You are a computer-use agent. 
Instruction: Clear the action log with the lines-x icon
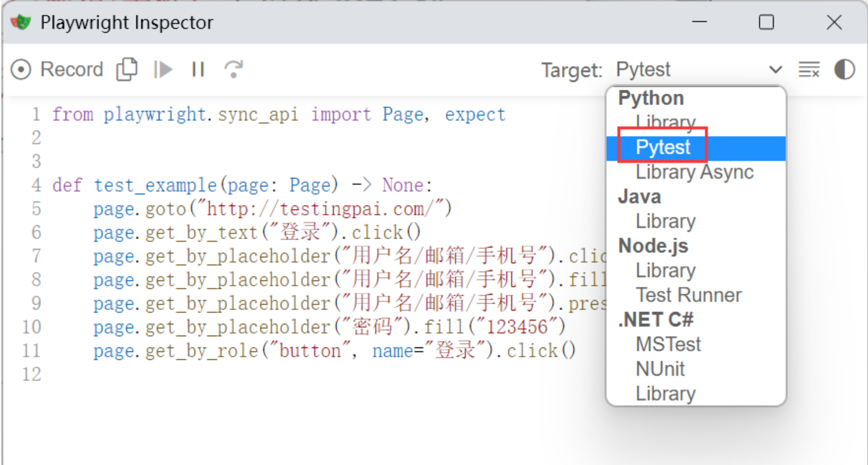pos(809,69)
